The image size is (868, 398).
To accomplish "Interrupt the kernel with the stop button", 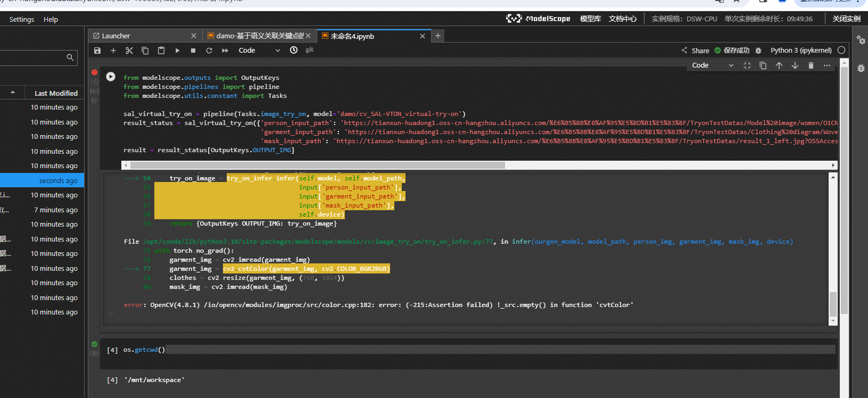I will (x=193, y=51).
